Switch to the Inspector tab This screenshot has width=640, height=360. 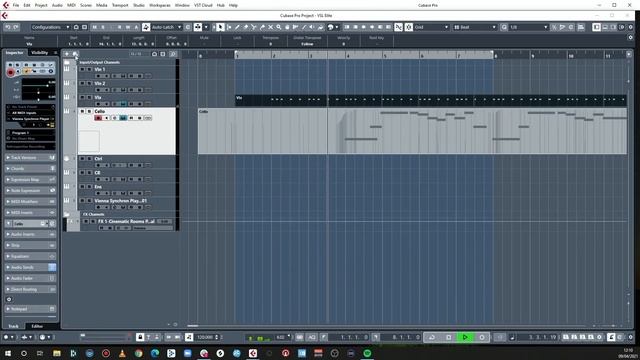tap(15, 53)
